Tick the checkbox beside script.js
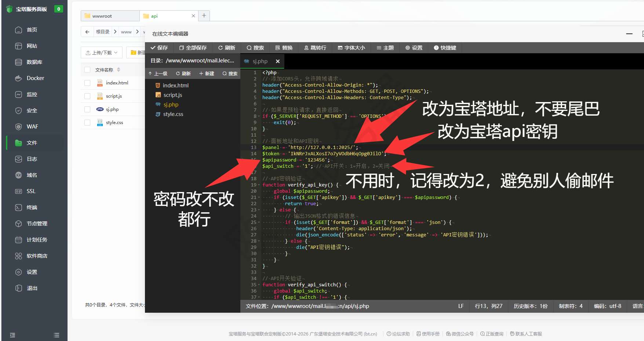The image size is (644, 341). tap(87, 96)
